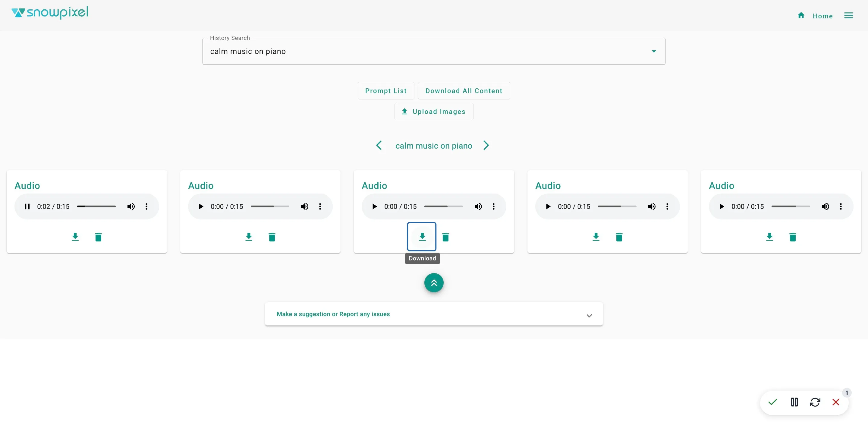Pause the first audio player
This screenshot has height=431, width=868.
[27, 206]
